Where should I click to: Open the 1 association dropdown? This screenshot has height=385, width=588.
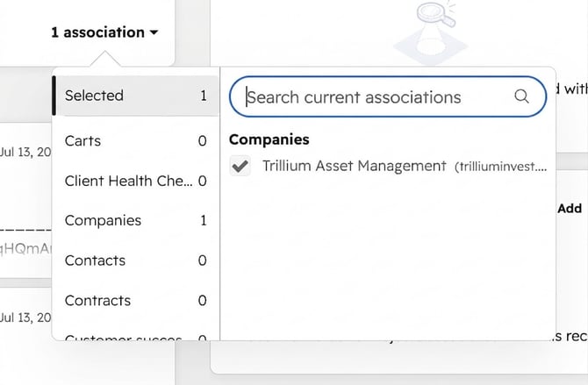pos(104,32)
